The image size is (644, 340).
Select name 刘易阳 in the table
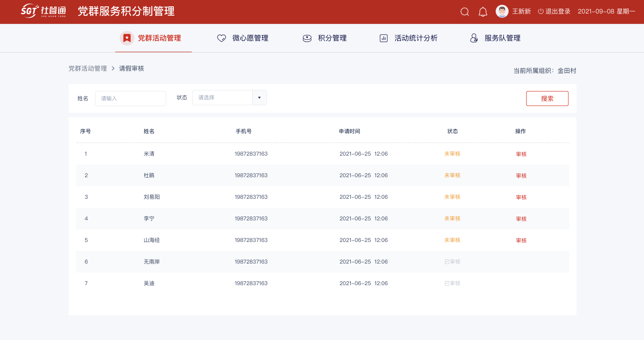point(152,197)
